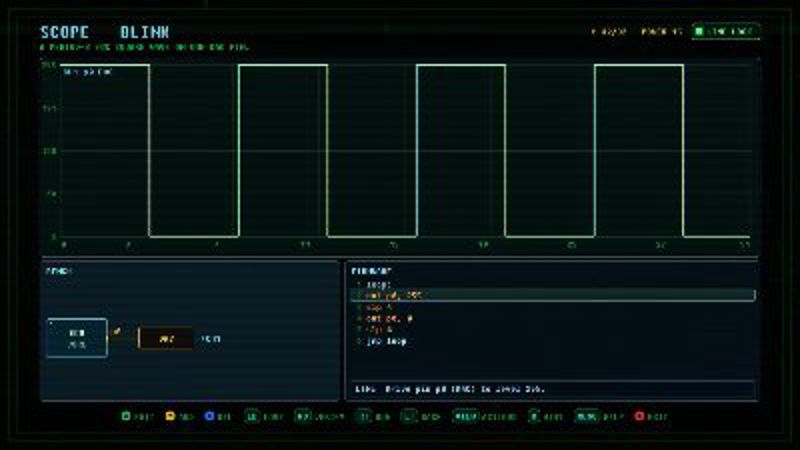Click the green subtitle line under the title

click(144, 47)
